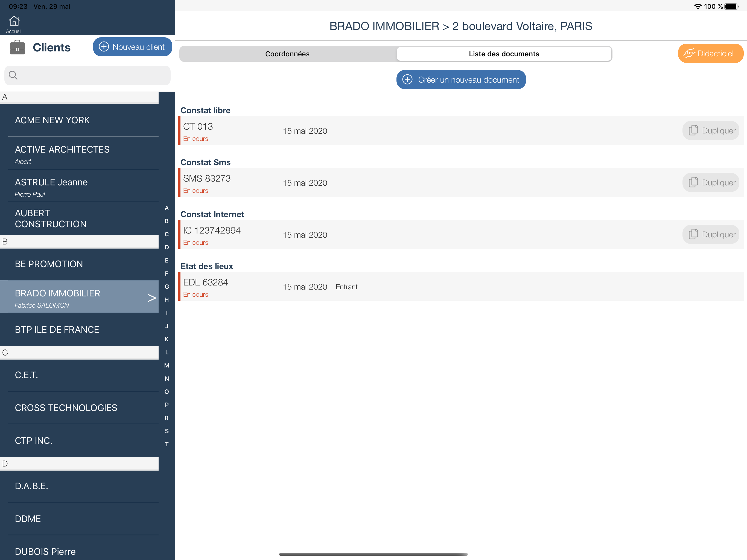
Task: Select client BTP ILE DE FRANCE
Action: coord(79,330)
